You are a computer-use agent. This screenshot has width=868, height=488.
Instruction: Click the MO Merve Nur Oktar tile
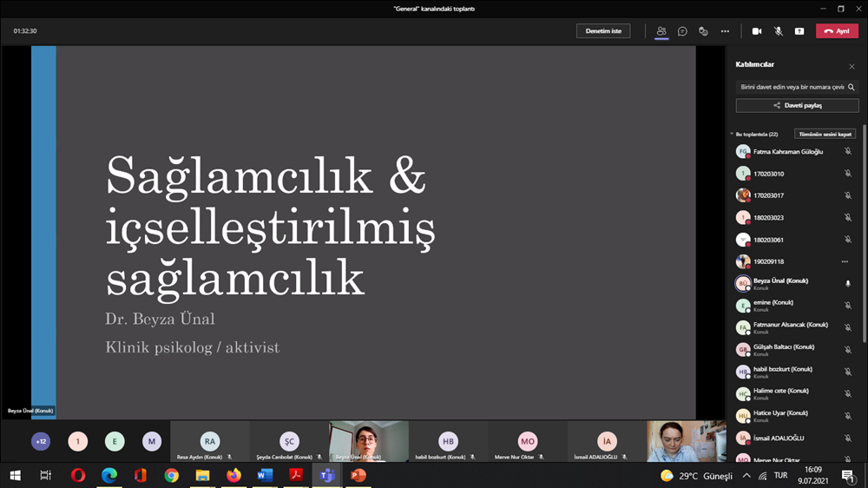pyautogui.click(x=527, y=441)
